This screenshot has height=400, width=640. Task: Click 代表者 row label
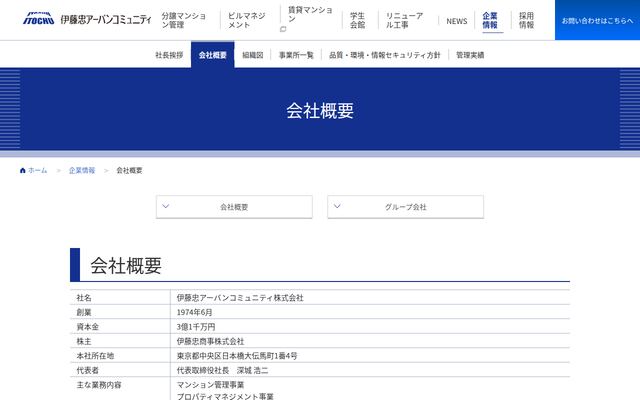pos(87,371)
